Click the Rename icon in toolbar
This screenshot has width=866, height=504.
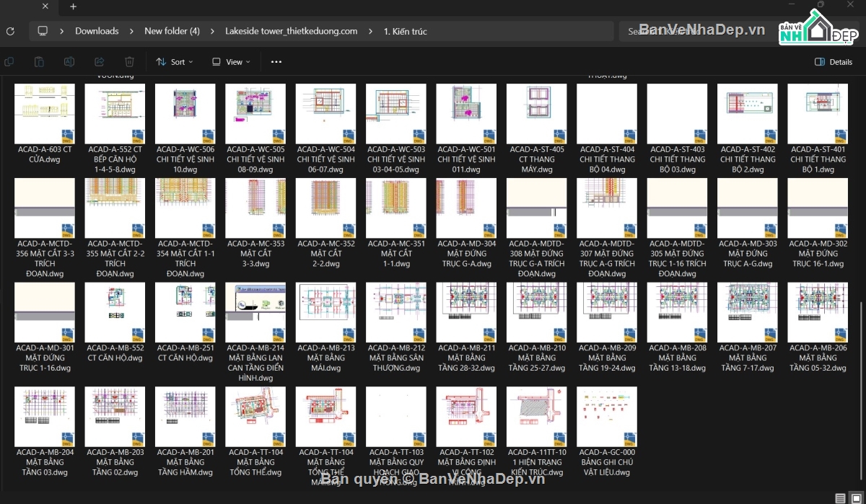click(x=69, y=62)
